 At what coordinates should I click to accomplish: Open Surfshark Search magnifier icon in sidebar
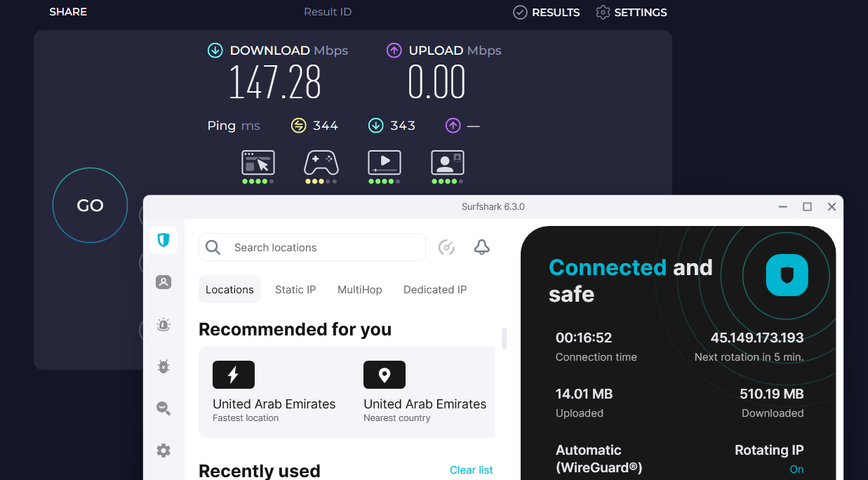click(163, 408)
